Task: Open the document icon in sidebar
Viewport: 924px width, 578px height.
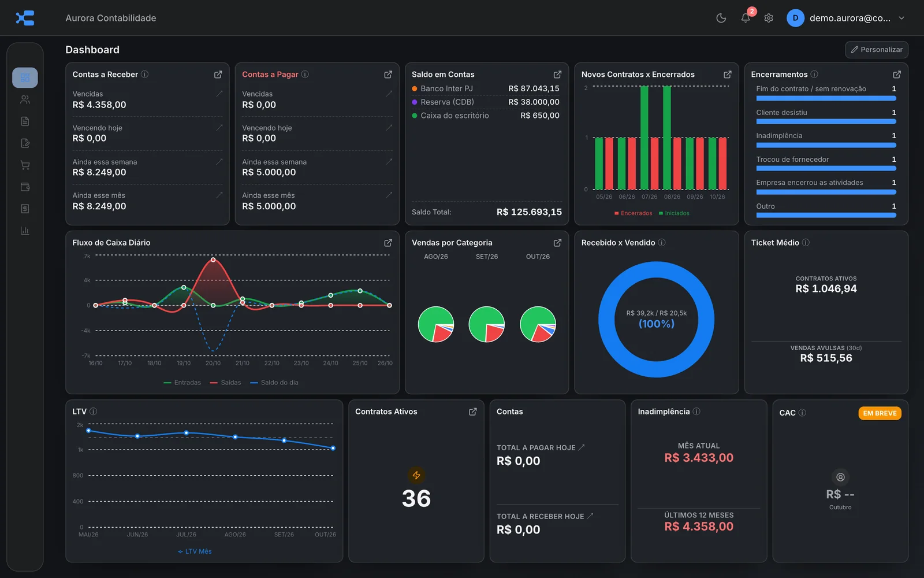Action: (25, 121)
